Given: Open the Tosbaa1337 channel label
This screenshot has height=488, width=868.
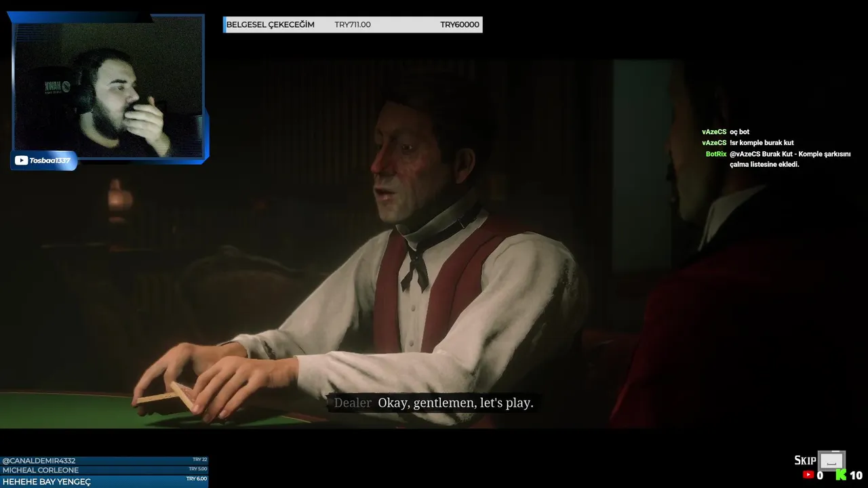Looking at the screenshot, I should pos(43,161).
